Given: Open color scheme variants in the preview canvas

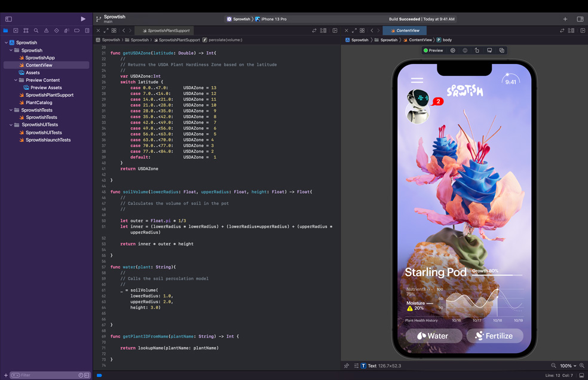Looking at the screenshot, I should 465,50.
